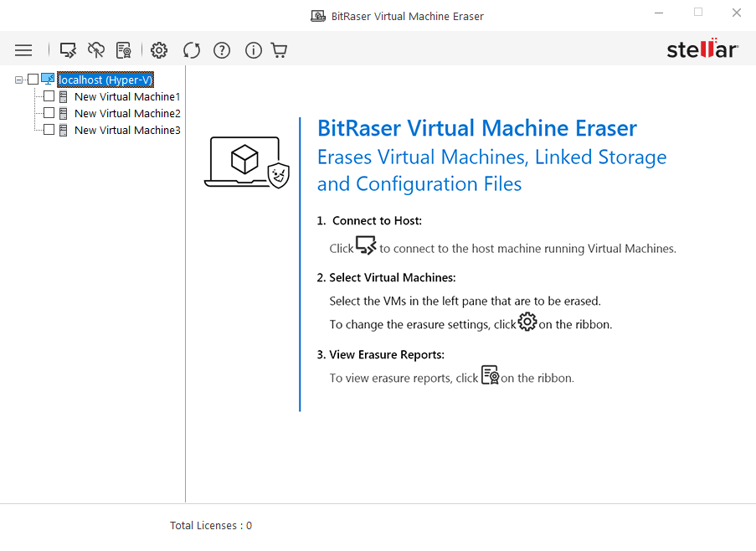Click server icon beside New Virtual Machine3
The width and height of the screenshot is (756, 551).
pyautogui.click(x=63, y=130)
